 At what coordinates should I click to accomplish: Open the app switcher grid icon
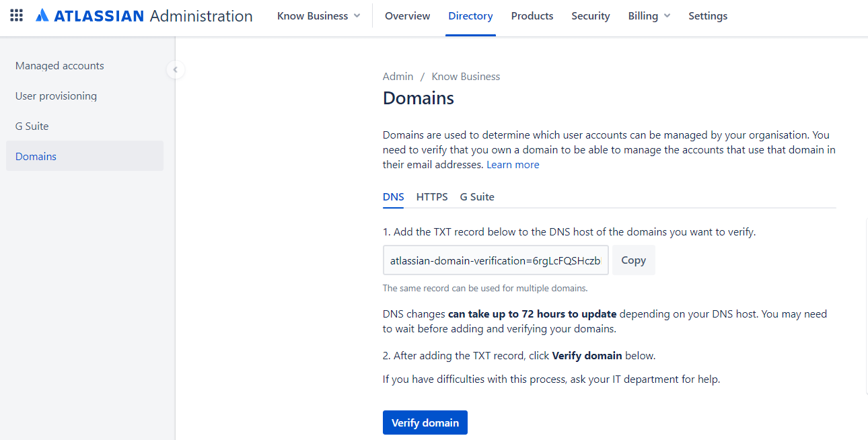pos(16,15)
